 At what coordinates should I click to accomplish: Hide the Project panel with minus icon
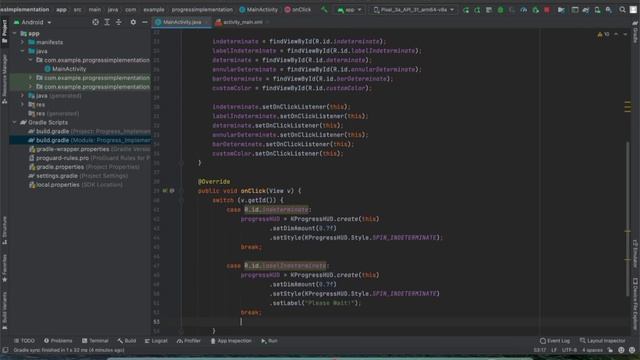[x=144, y=22]
